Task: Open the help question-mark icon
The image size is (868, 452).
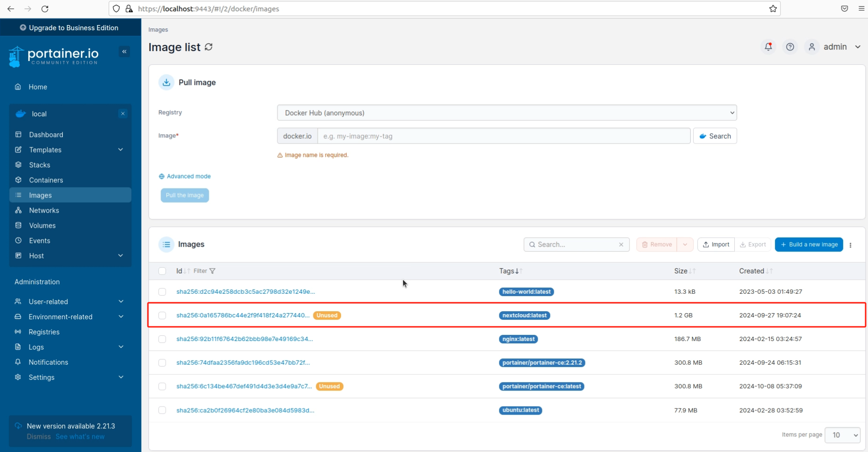Action: point(790,47)
